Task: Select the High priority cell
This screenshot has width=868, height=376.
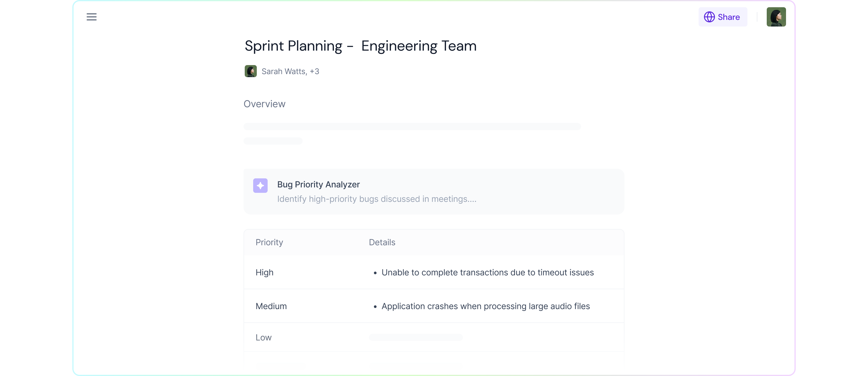Action: 264,272
